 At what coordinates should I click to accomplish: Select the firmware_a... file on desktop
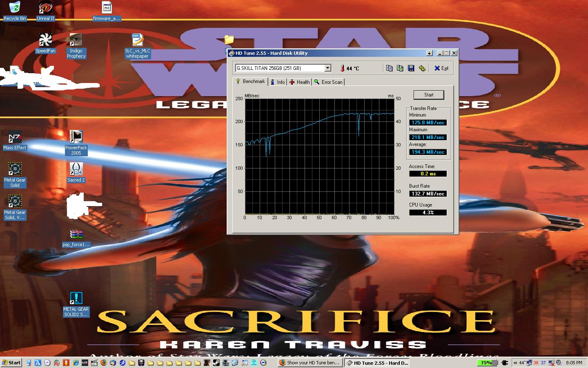[107, 11]
